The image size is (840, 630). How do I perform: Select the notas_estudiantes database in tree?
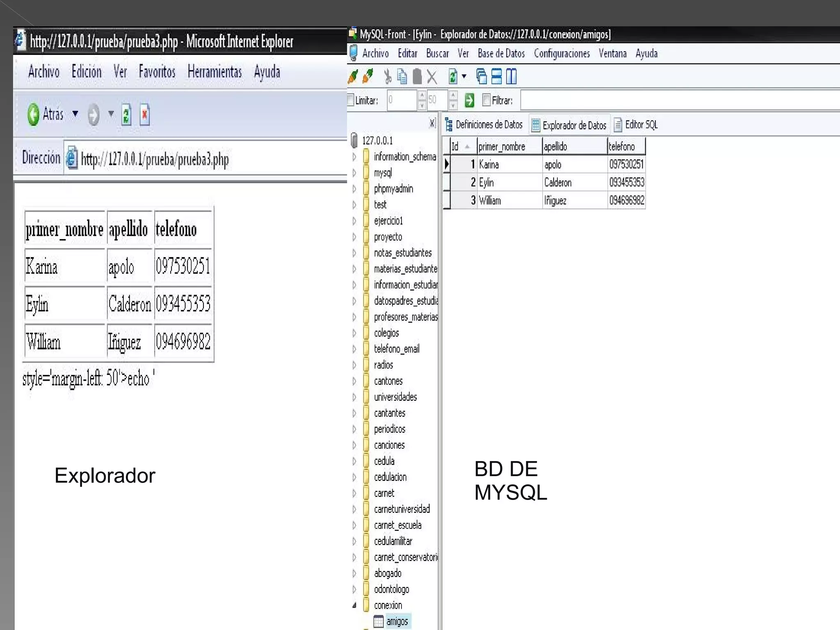(403, 253)
